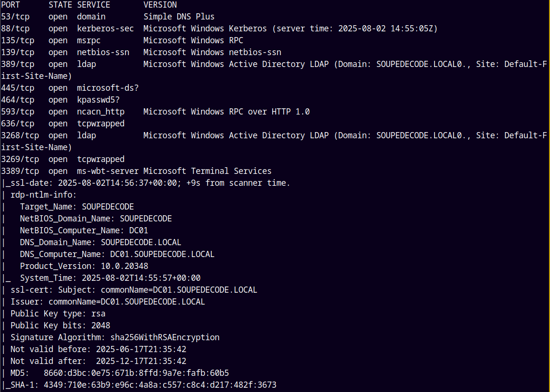
Task: Click ms-wbt-server on port 3389
Action: coord(108,171)
